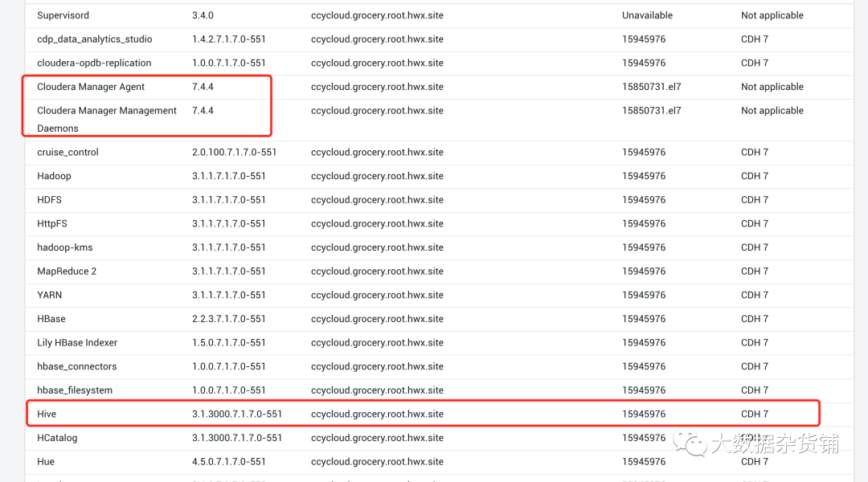The image size is (868, 482).
Task: Click version 1.5.0.7.1.7.0-551 cell
Action: pyautogui.click(x=228, y=342)
